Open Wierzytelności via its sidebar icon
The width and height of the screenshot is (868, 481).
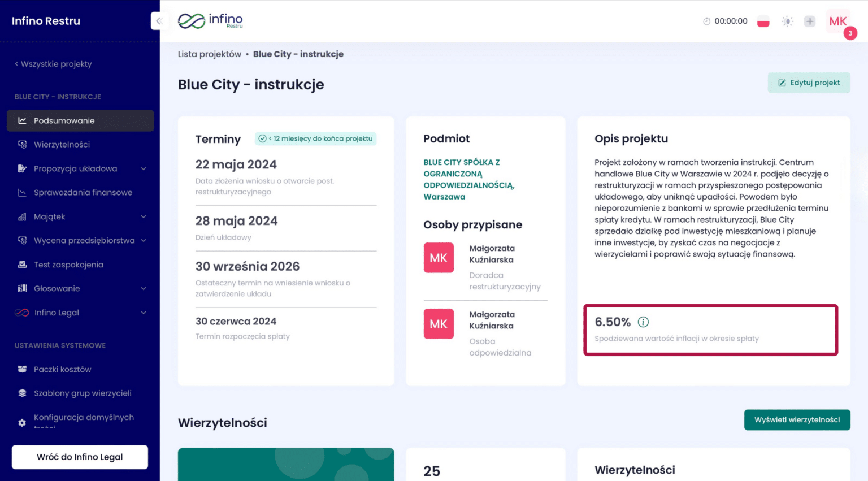(21, 144)
